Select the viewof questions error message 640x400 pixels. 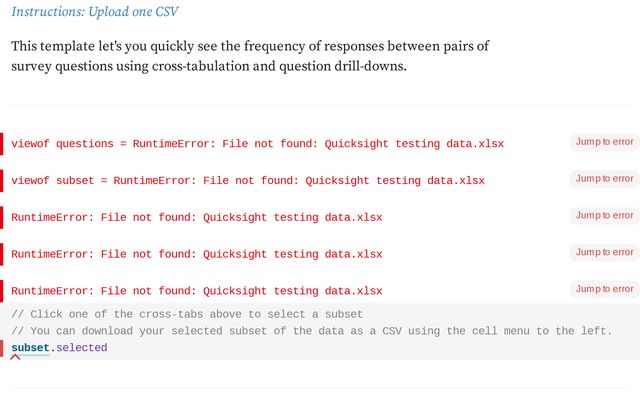pyautogui.click(x=258, y=144)
